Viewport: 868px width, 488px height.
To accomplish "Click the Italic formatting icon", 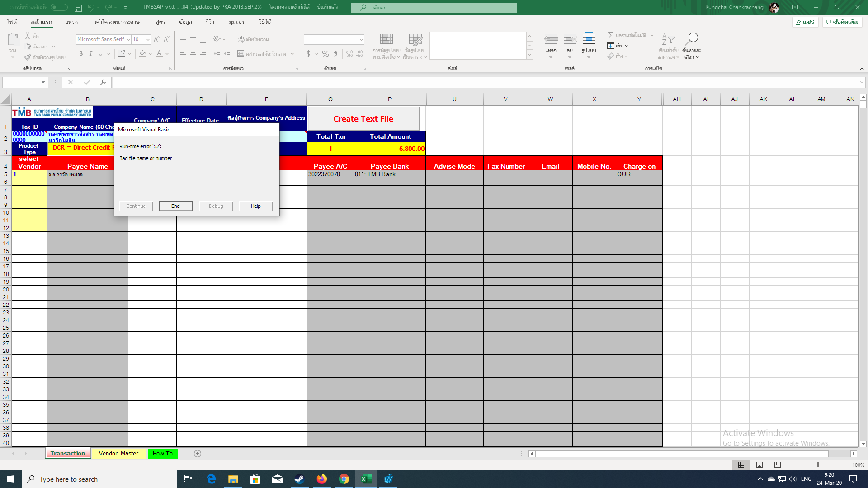I will pos(91,54).
